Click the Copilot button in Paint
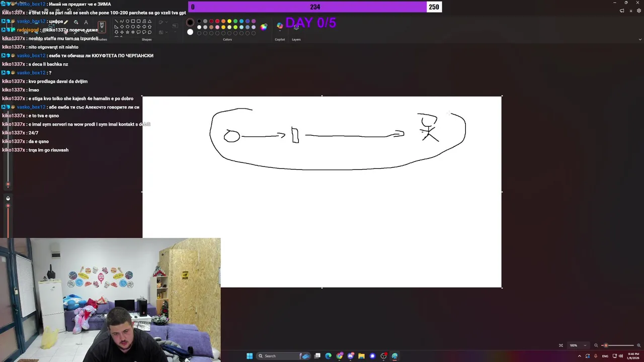This screenshot has height=362, width=644. point(280,25)
